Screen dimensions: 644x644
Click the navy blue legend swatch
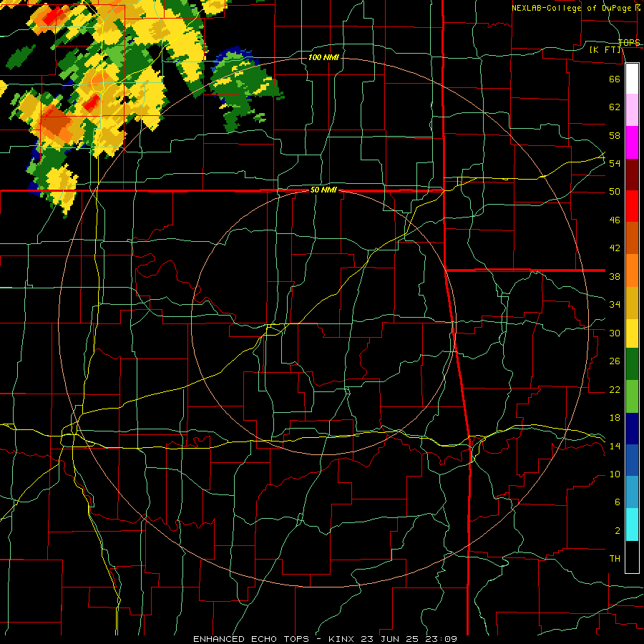[632, 429]
